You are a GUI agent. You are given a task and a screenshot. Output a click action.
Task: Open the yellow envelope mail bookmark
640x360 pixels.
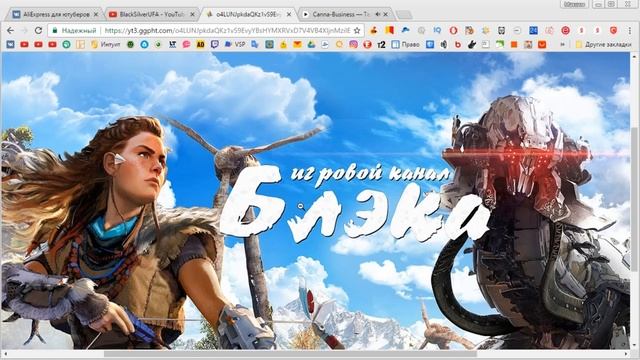298,44
